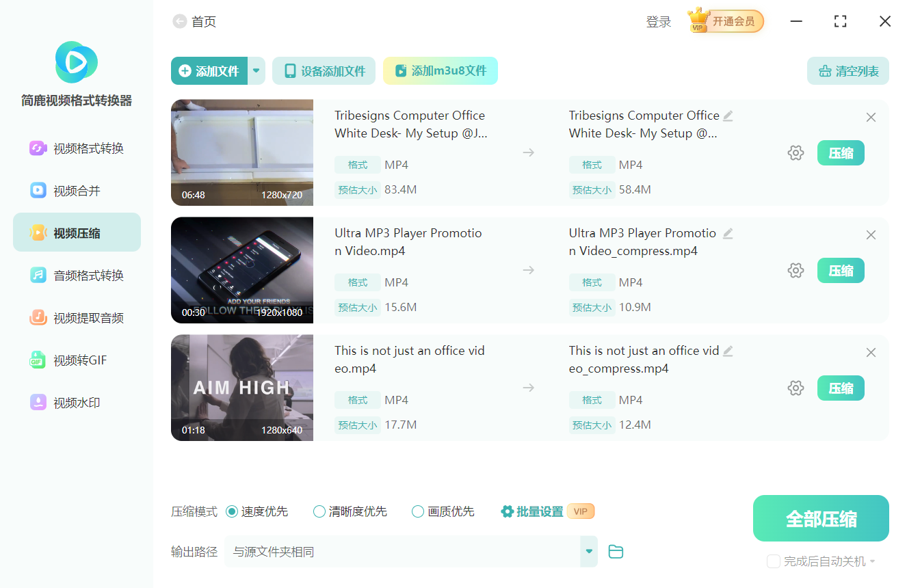Viewport: 907px width, 588px height.
Task: Compress the Tribesigns Computer Office video
Action: tap(841, 153)
